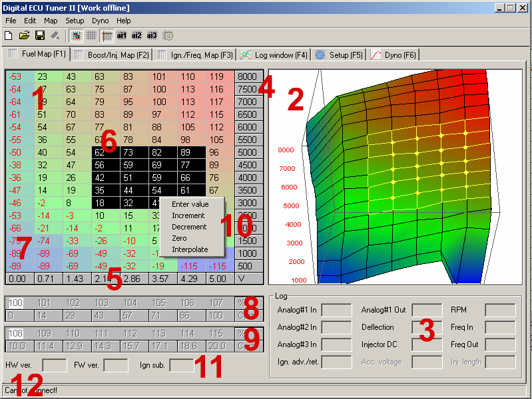Choose Zero from context menu
532x399 pixels.
179,238
